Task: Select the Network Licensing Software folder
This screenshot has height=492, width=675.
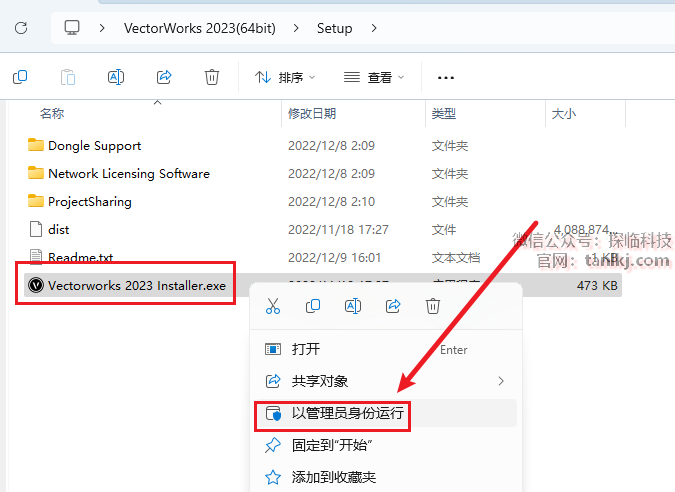Action: point(129,173)
